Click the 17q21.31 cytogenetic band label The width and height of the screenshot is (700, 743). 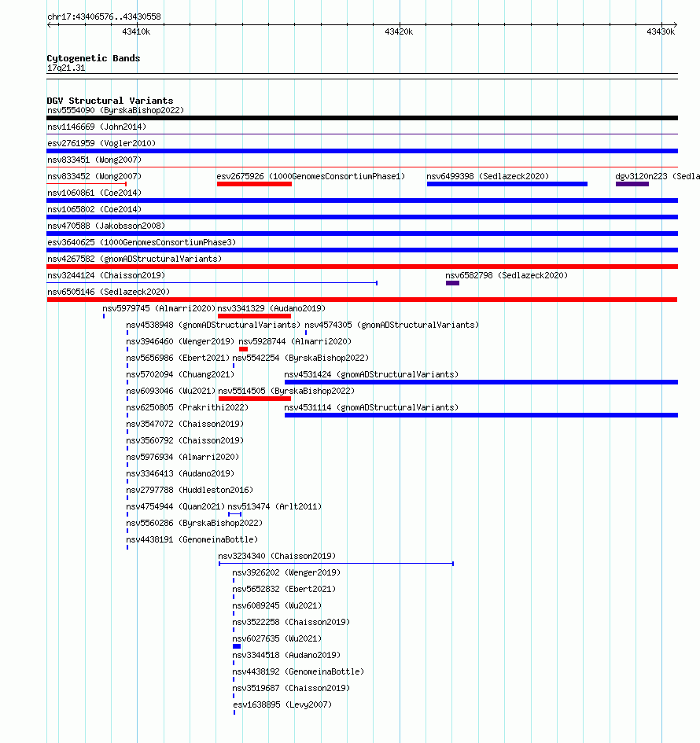click(66, 68)
